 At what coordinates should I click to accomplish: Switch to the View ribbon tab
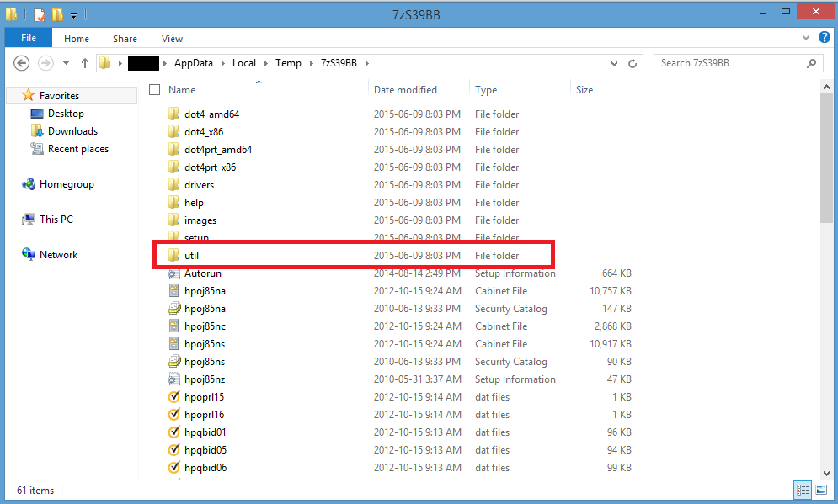click(x=172, y=38)
